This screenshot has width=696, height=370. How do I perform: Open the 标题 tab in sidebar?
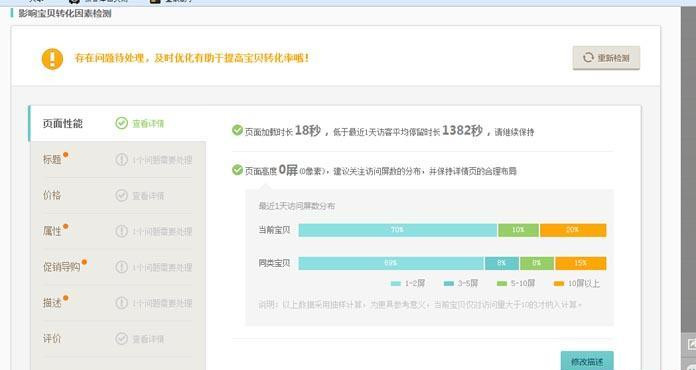(x=118, y=159)
